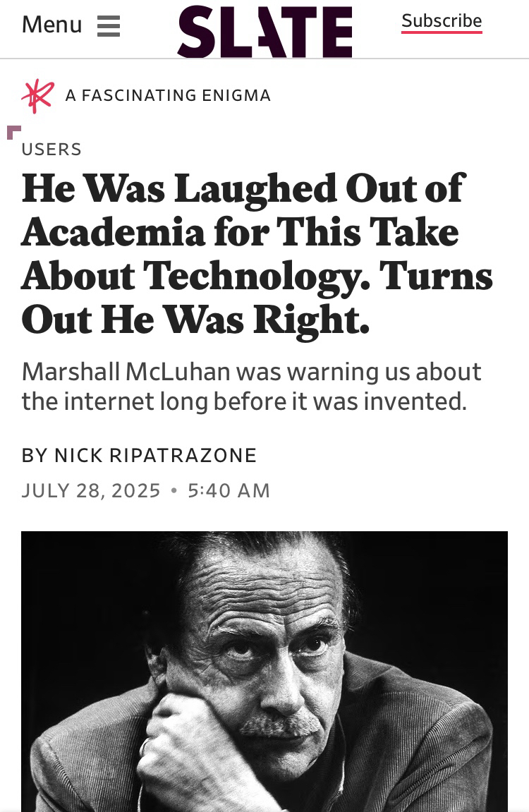Click the small purple corner bracket icon

click(13, 132)
